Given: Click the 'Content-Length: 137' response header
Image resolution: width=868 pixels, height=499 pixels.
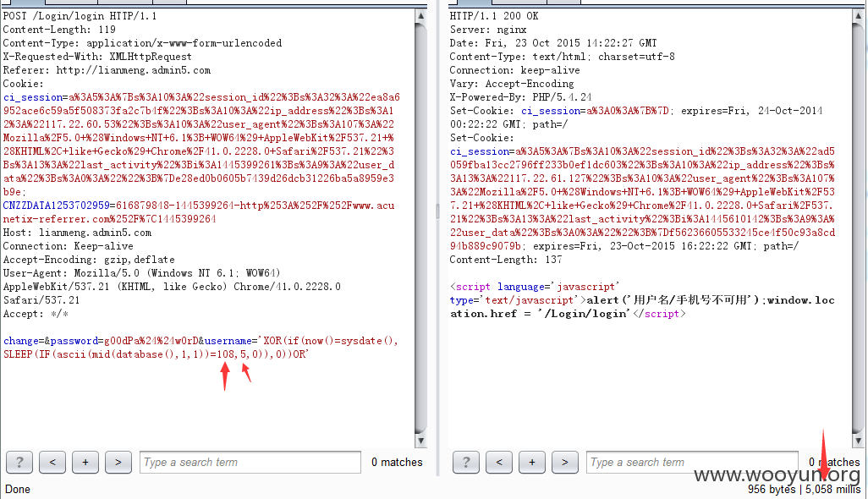Looking at the screenshot, I should [x=505, y=260].
